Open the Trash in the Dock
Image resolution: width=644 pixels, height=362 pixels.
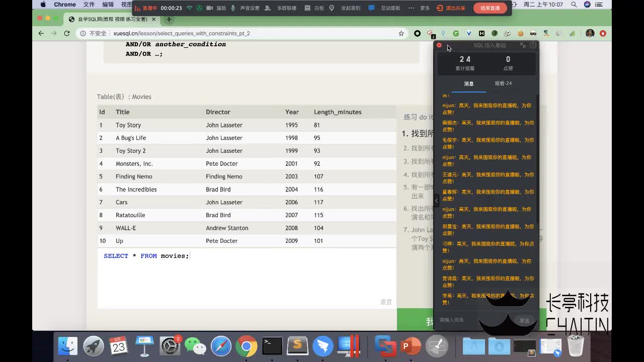point(576,346)
